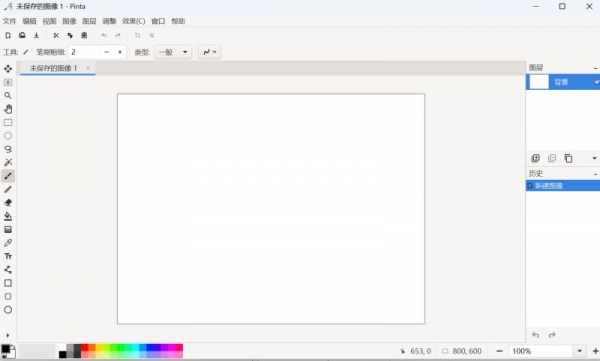
Task: Click the Undo arrow in top toolbar
Action: coord(104,35)
